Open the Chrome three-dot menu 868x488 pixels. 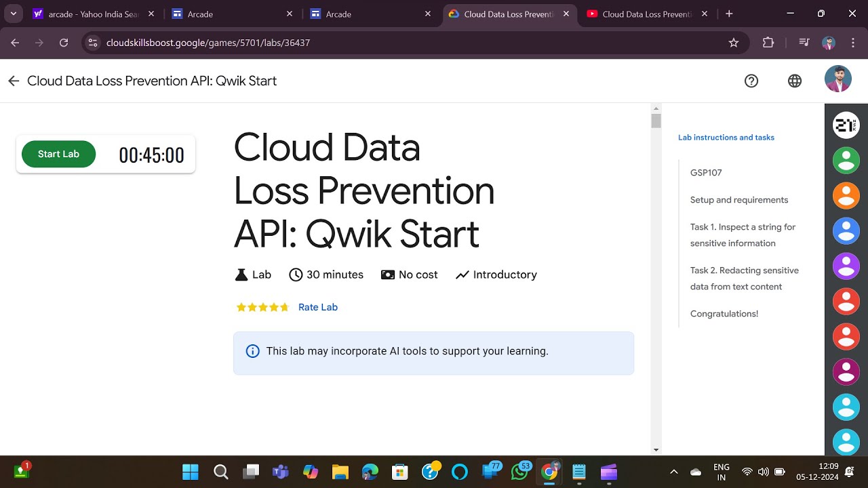852,43
